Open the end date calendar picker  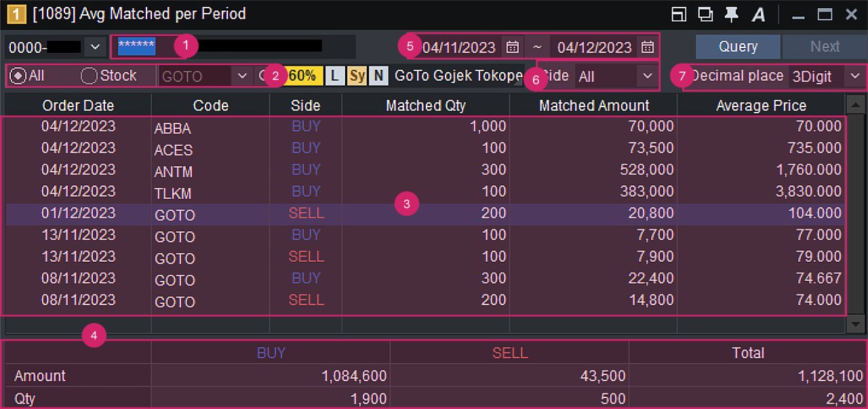coord(648,47)
